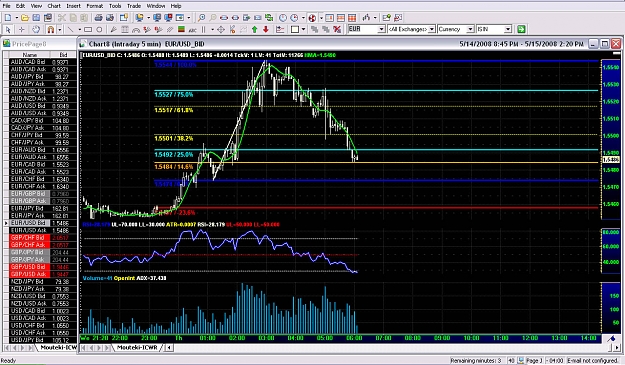Click the 1.5527 / 75.0% Fibonacci label
Screen dimensions: 625x365
click(x=174, y=95)
